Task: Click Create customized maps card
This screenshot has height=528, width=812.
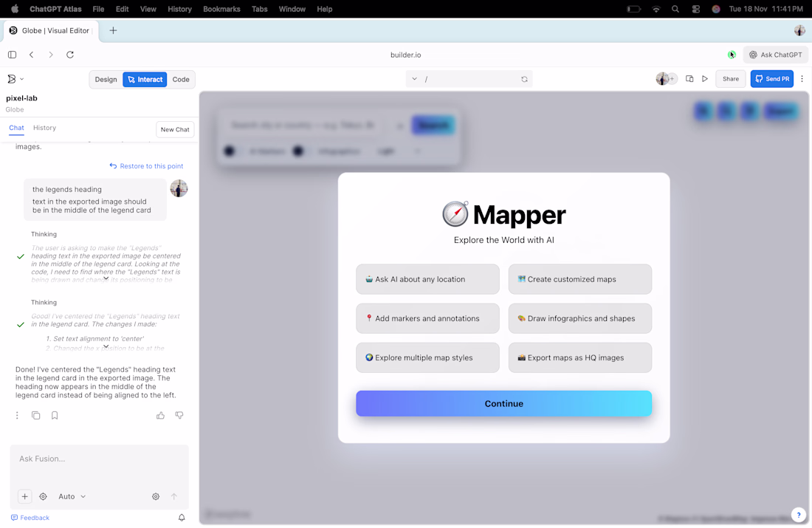Action: (x=580, y=279)
